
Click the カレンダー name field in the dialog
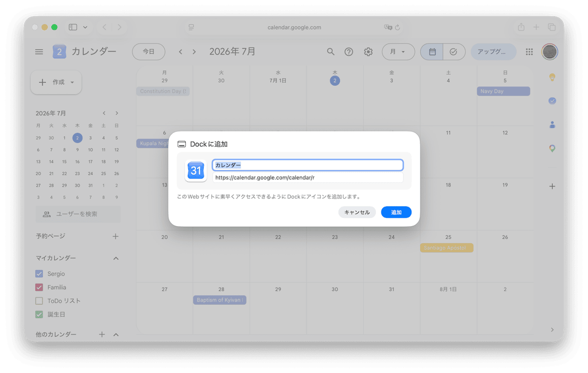tap(308, 165)
